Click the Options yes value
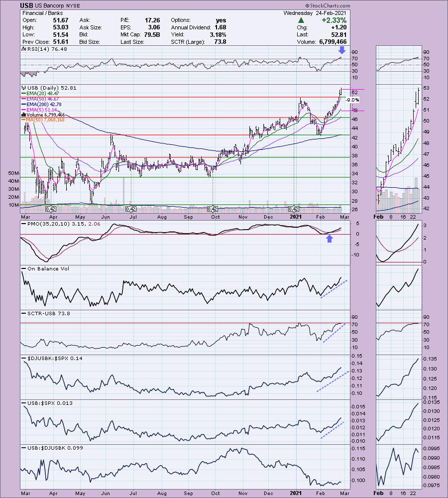Image resolution: width=448 pixels, height=498 pixels. click(221, 20)
